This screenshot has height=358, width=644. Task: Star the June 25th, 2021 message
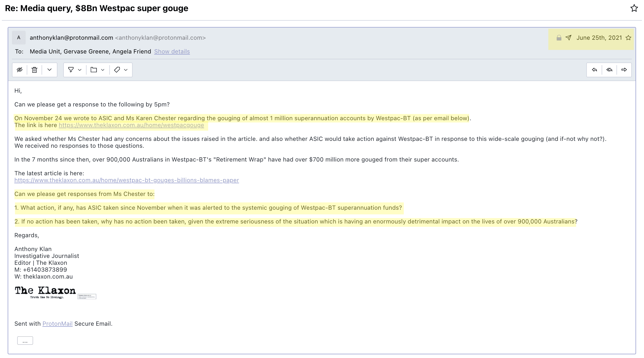coord(628,38)
